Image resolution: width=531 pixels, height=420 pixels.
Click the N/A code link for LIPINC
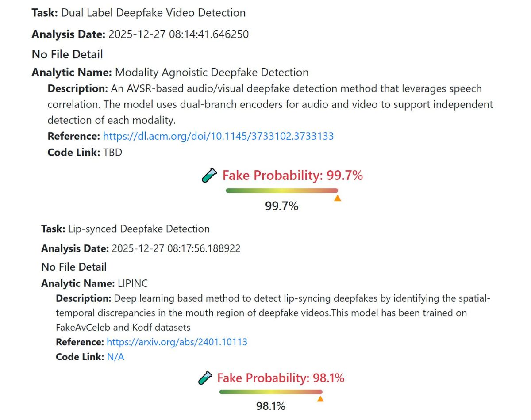[115, 357]
